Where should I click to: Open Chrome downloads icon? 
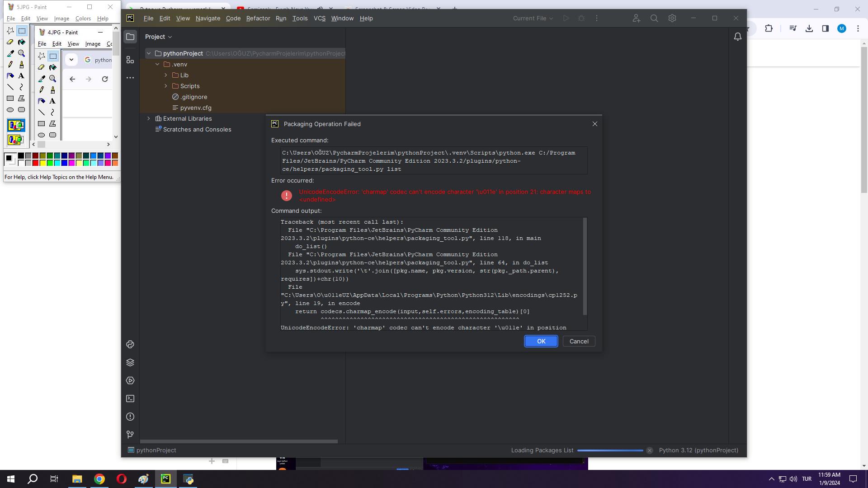click(809, 28)
